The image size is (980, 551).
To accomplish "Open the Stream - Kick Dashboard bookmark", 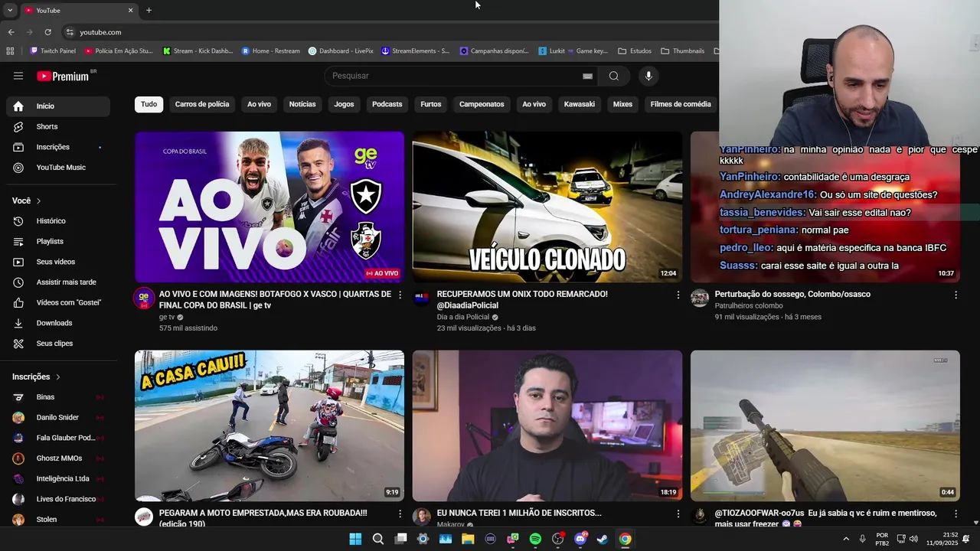I will point(198,51).
